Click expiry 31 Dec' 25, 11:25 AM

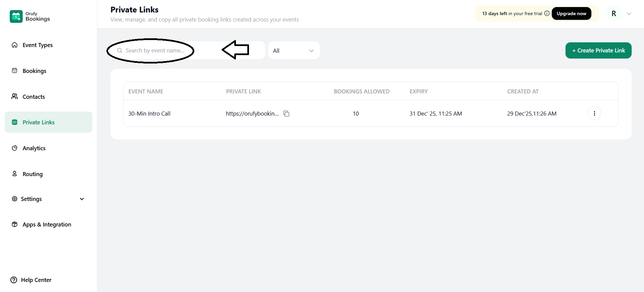[x=436, y=114]
